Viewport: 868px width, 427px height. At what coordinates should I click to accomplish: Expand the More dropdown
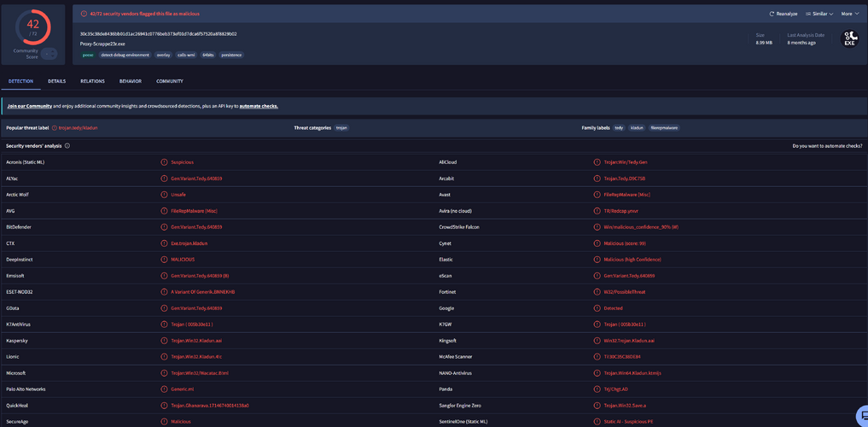[849, 14]
